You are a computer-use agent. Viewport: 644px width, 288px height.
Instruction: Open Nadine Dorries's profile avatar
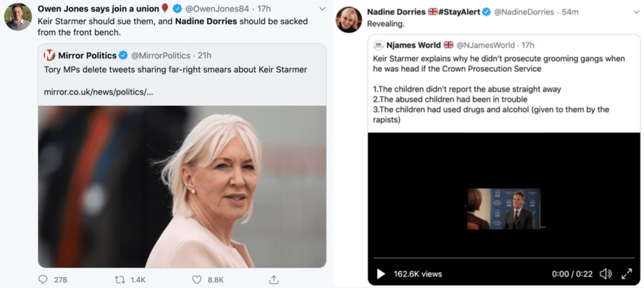tap(348, 19)
